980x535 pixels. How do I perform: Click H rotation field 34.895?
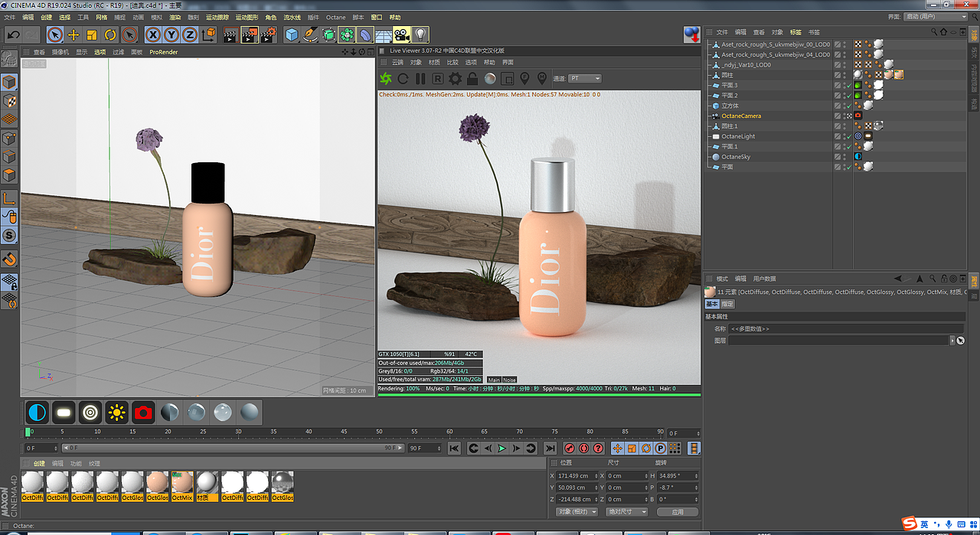pyautogui.click(x=678, y=475)
